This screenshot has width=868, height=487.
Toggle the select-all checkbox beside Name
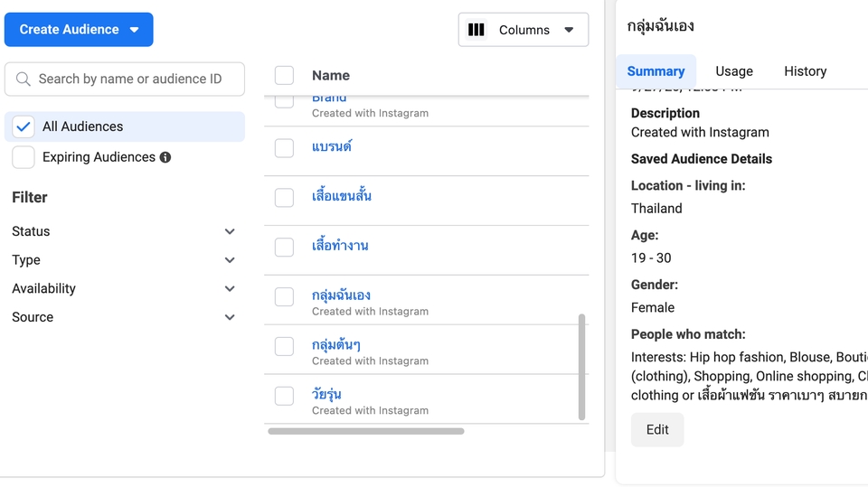284,75
